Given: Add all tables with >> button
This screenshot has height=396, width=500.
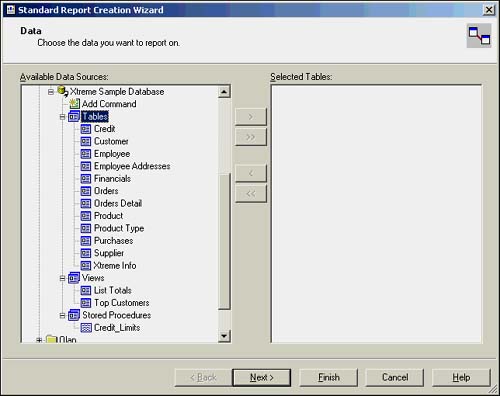Looking at the screenshot, I should click(x=251, y=137).
